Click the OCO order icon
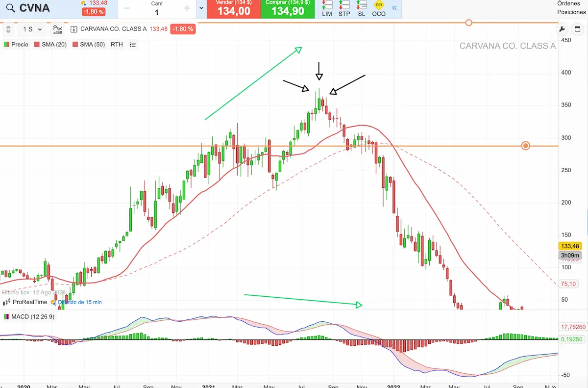588x388 pixels. (378, 8)
